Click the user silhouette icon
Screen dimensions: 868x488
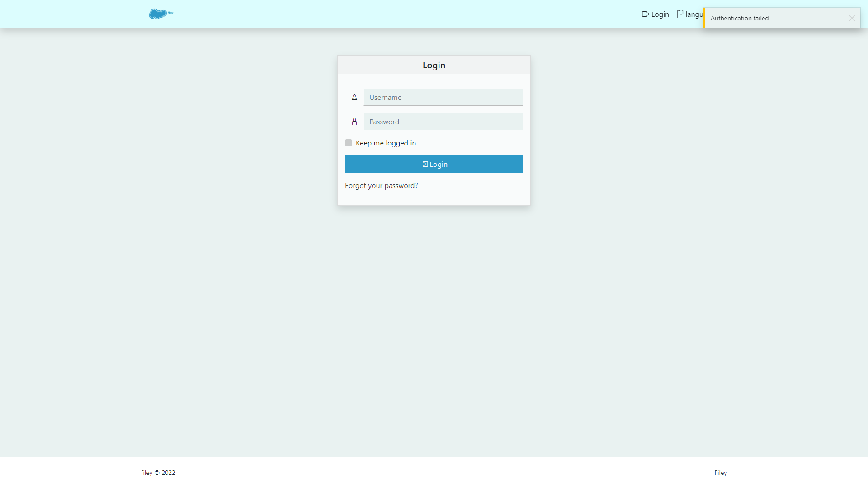click(x=354, y=97)
